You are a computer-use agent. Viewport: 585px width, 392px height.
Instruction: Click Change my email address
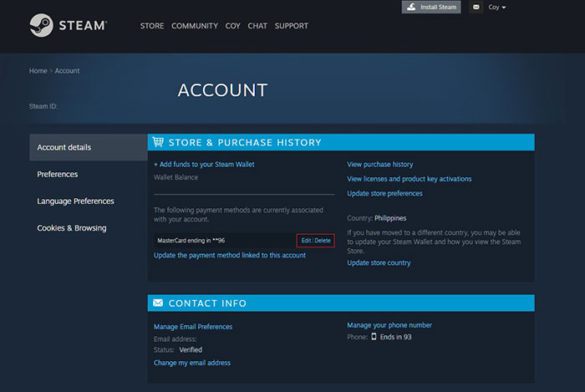(x=192, y=363)
